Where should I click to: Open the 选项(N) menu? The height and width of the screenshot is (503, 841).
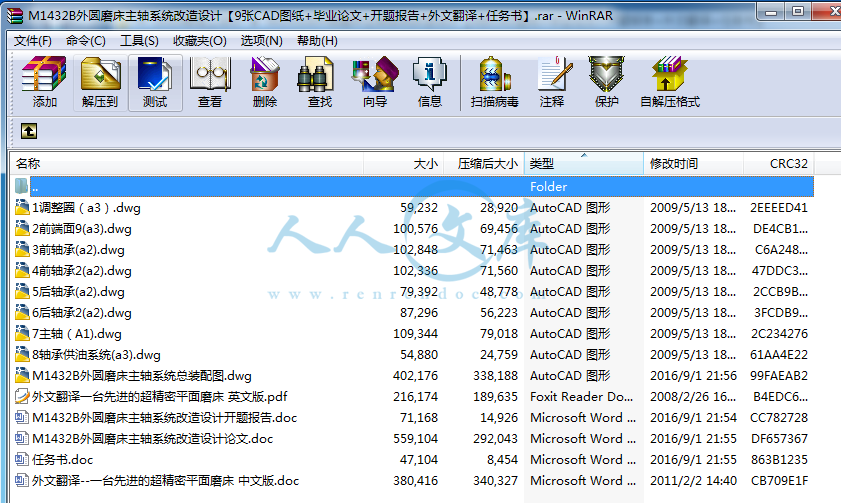(261, 41)
